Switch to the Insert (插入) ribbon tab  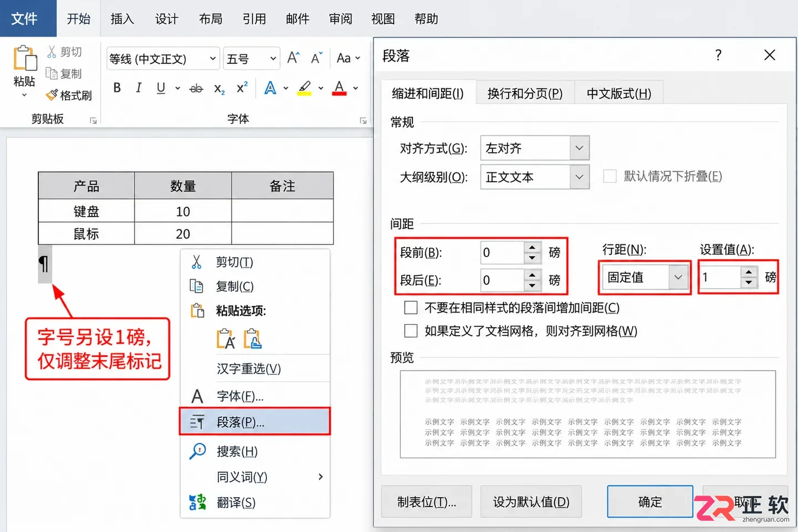click(x=122, y=19)
